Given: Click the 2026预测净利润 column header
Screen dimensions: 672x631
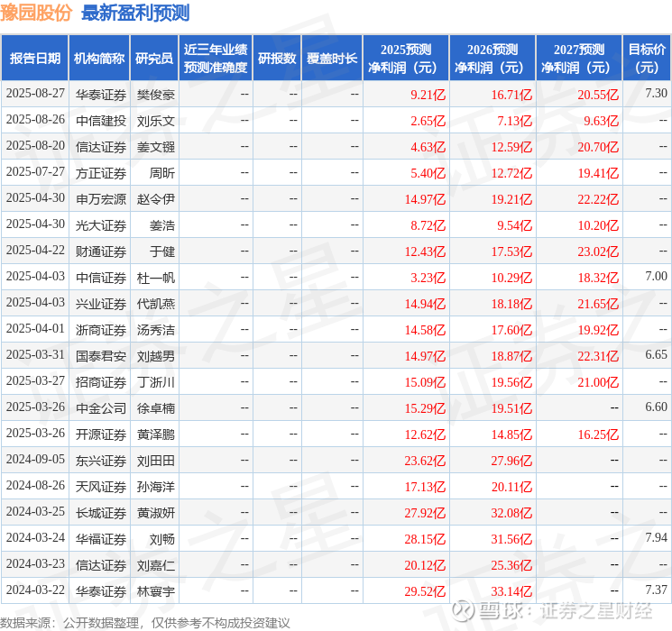Looking at the screenshot, I should point(492,59).
